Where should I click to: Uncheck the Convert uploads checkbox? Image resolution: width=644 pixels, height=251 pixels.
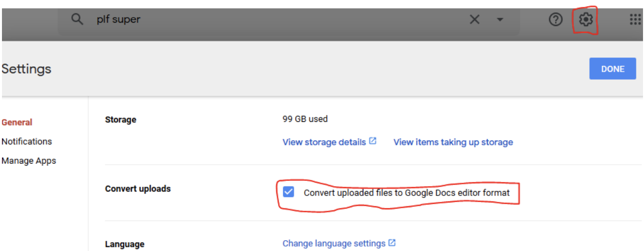point(289,192)
